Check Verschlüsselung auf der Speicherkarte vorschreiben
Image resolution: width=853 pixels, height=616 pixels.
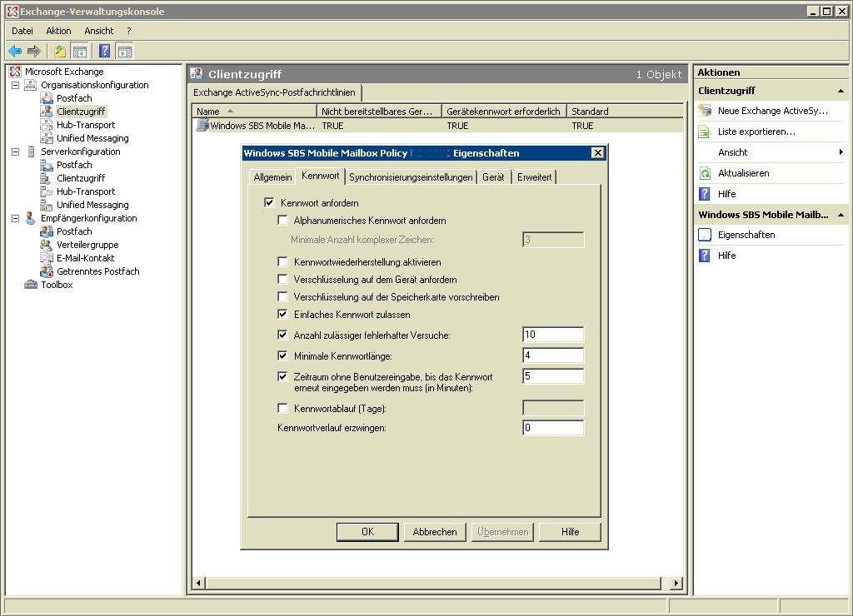pos(282,297)
